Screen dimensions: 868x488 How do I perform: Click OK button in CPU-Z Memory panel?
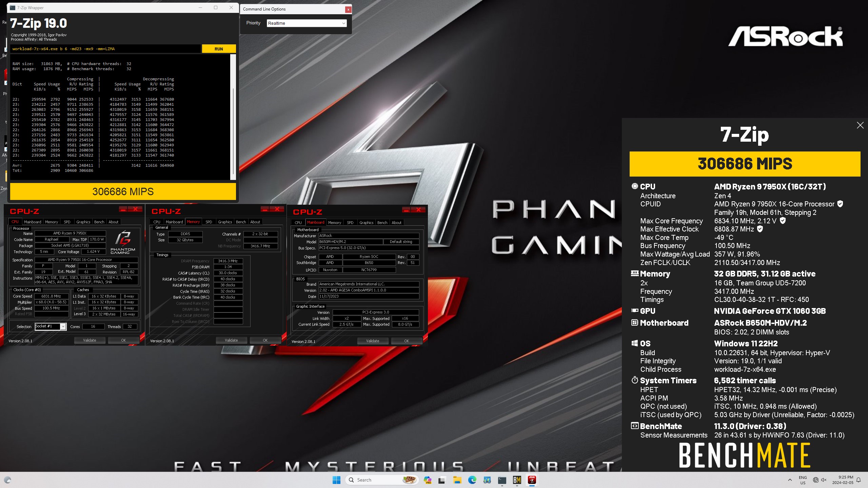click(266, 341)
